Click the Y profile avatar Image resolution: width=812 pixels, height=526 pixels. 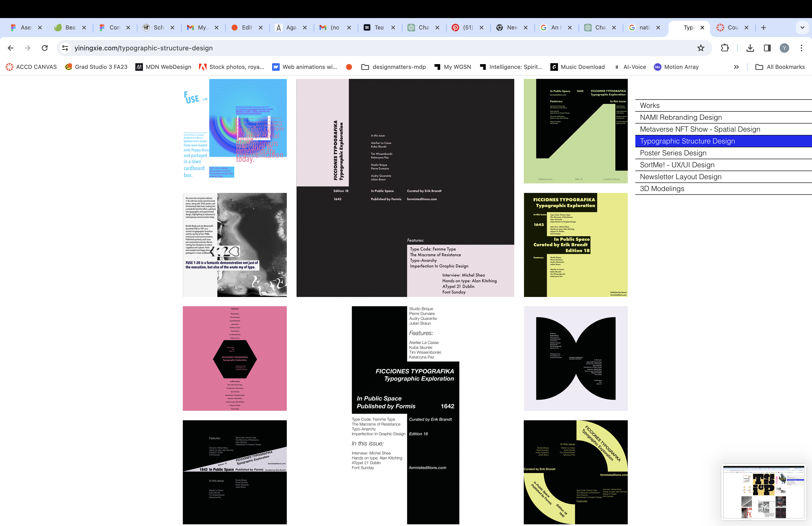tap(784, 48)
